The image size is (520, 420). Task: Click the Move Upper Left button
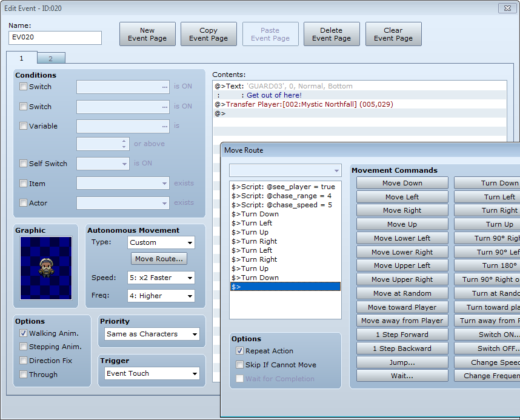tap(402, 265)
